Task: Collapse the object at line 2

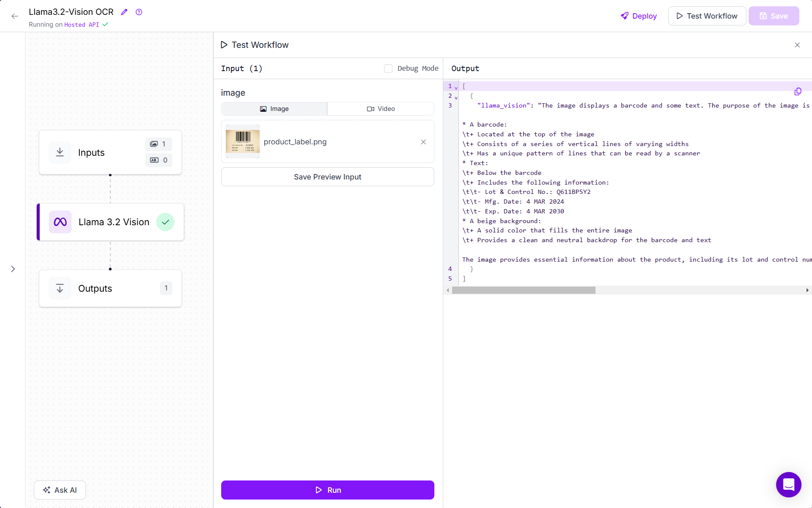Action: (456, 97)
